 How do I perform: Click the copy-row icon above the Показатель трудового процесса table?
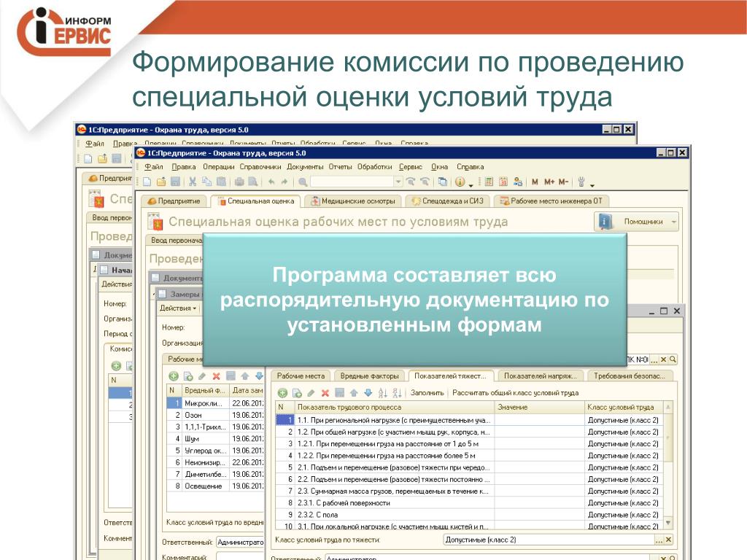(x=297, y=393)
